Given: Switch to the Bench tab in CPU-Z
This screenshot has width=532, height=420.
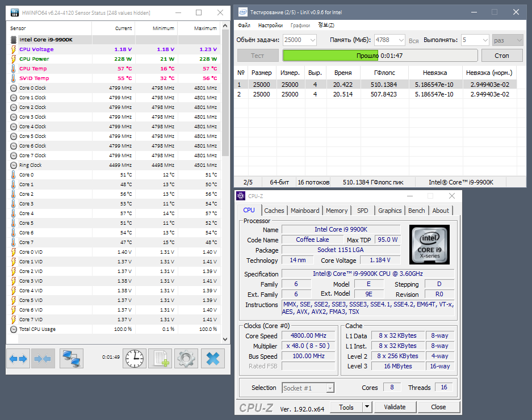Looking at the screenshot, I should [x=416, y=211].
